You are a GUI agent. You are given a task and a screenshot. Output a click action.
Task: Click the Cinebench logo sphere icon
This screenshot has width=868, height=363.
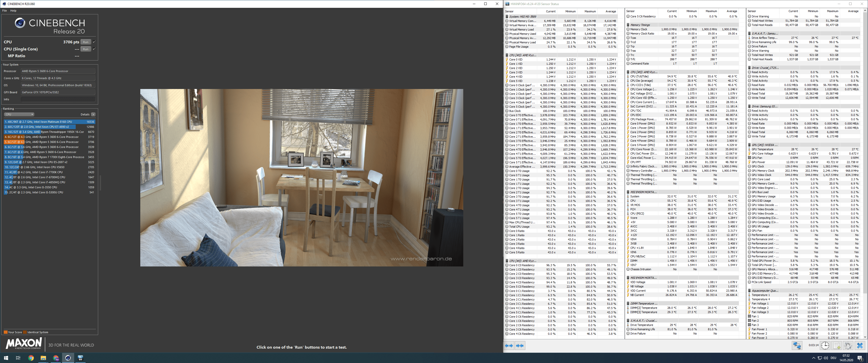[20, 23]
